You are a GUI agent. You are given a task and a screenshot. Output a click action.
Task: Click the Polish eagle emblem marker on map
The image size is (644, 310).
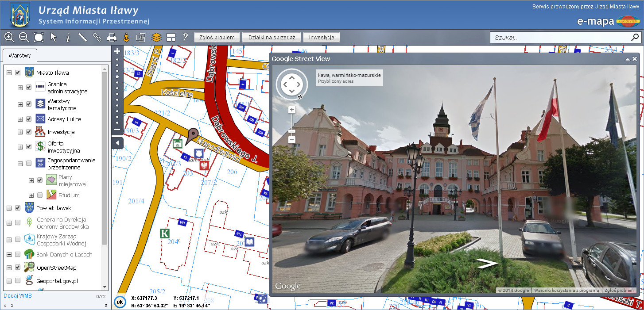click(x=205, y=166)
